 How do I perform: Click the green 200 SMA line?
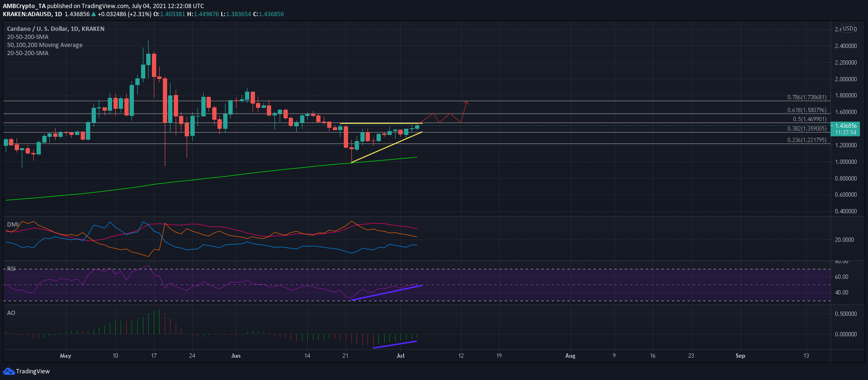(211, 178)
